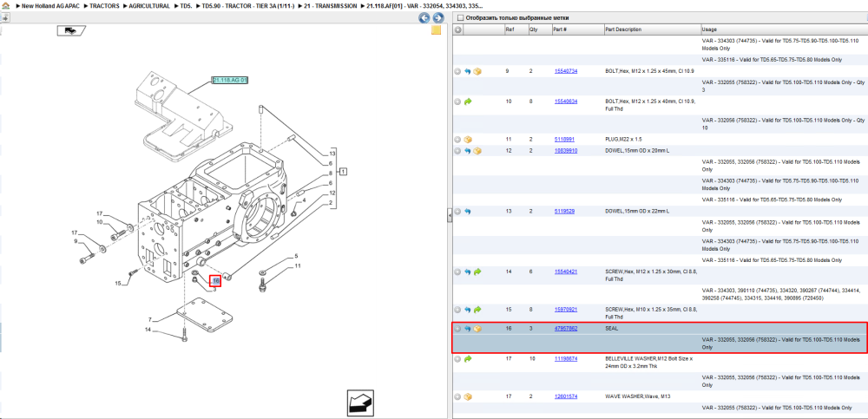Viewport: 868px width, 419px height.
Task: Click the package box icon for ref 12
Action: 477,151
